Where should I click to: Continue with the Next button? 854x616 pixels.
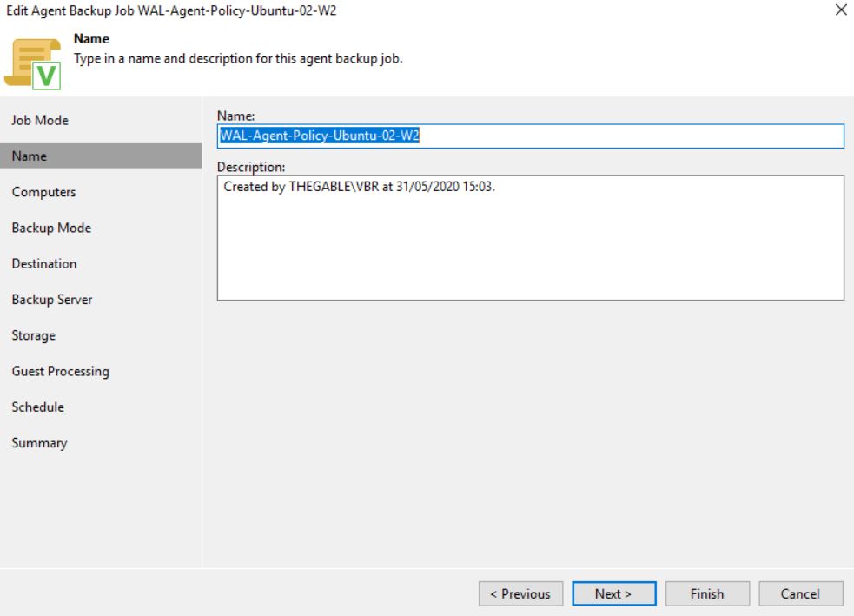(614, 593)
